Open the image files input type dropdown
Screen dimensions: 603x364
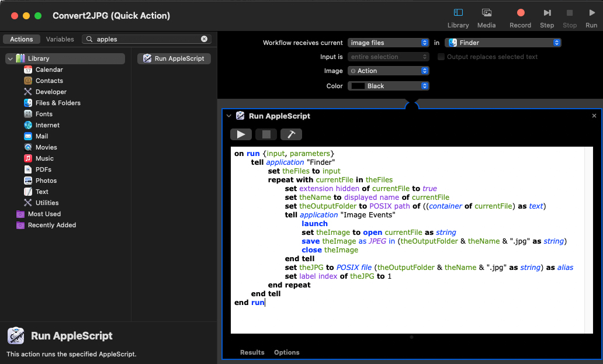[388, 43]
